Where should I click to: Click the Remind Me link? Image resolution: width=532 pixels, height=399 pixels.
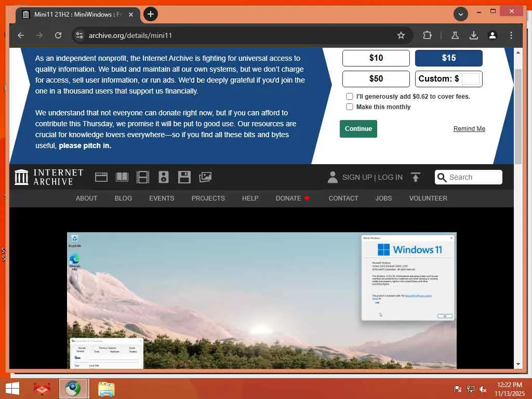coord(469,129)
